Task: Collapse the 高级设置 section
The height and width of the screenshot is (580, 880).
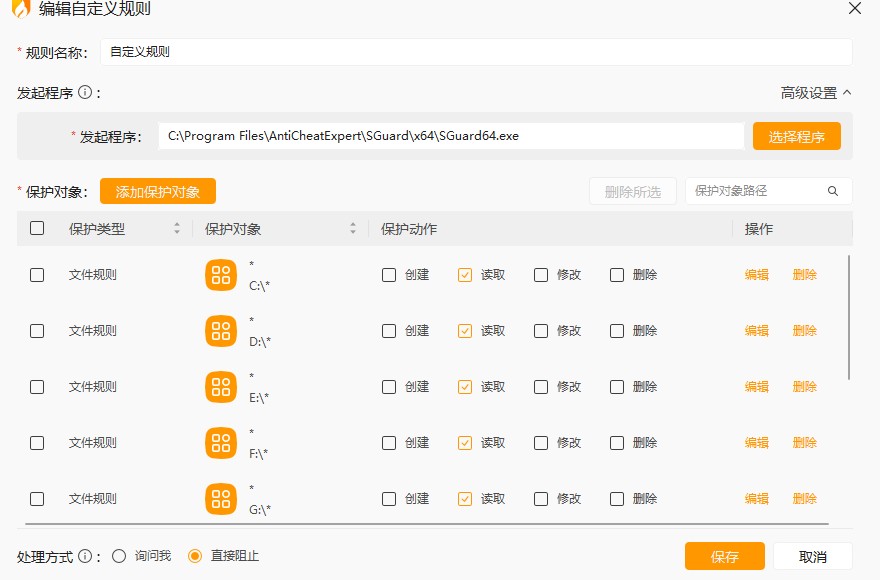Action: pyautogui.click(x=816, y=93)
